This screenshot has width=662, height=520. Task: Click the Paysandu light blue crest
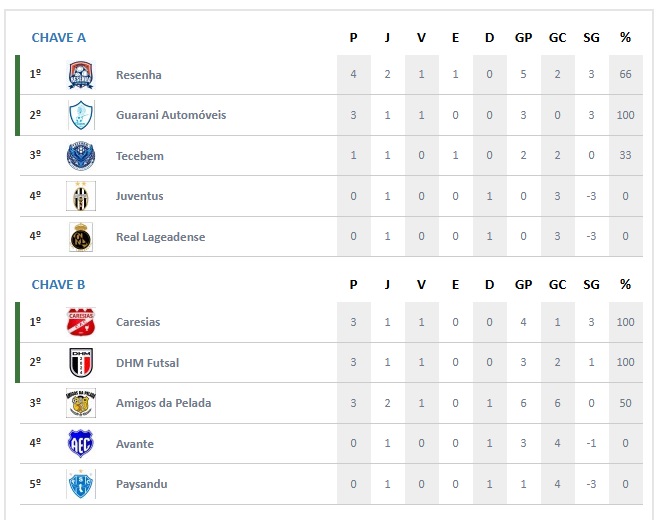point(81,484)
